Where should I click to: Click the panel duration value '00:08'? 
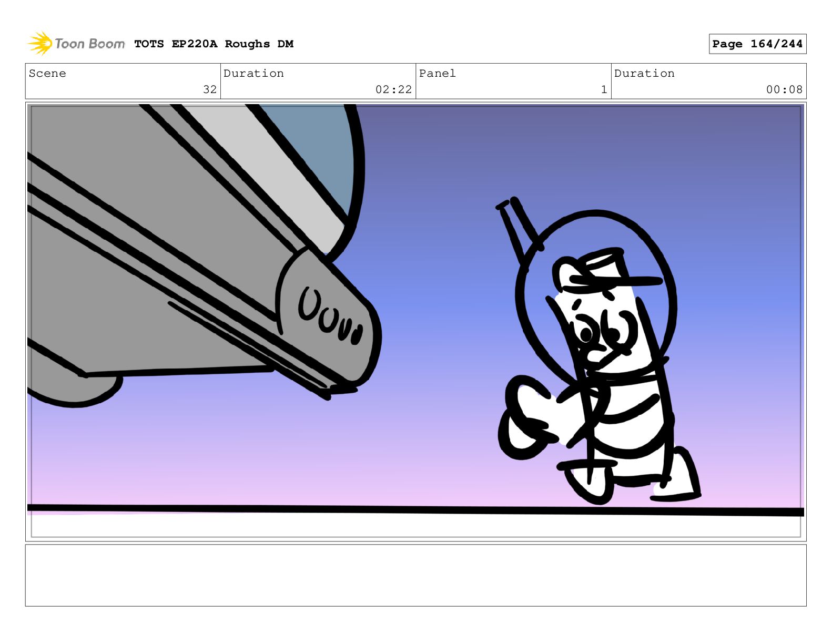click(x=784, y=89)
